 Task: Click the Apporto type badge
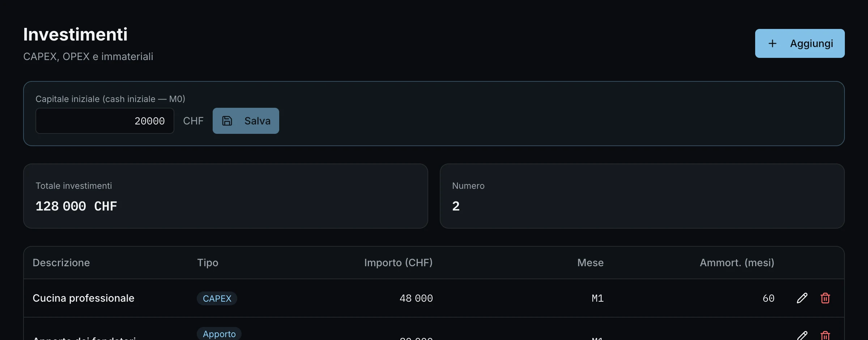coord(219,333)
